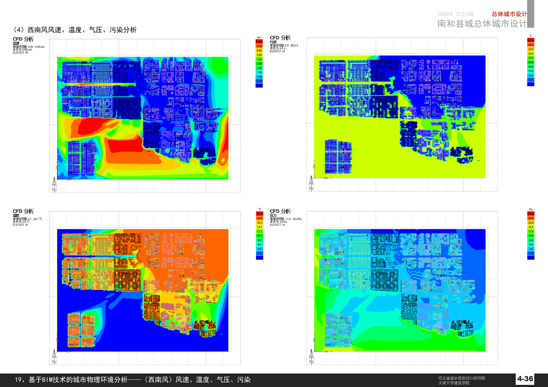Image resolution: width=548 pixels, height=387 pixels.
Task: Pick the blue swatch in bottom-right map legend
Action: (531, 257)
